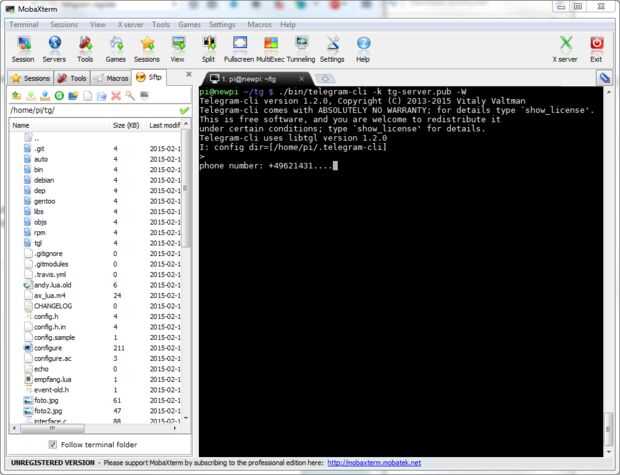Open the Tunneling toolbar icon

(x=301, y=49)
